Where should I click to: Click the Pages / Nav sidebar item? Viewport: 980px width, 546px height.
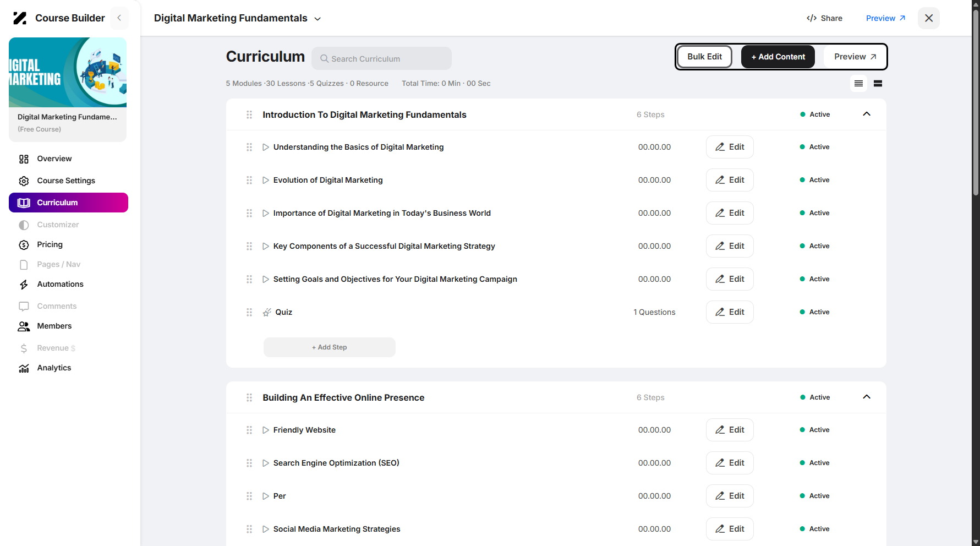[x=58, y=264]
